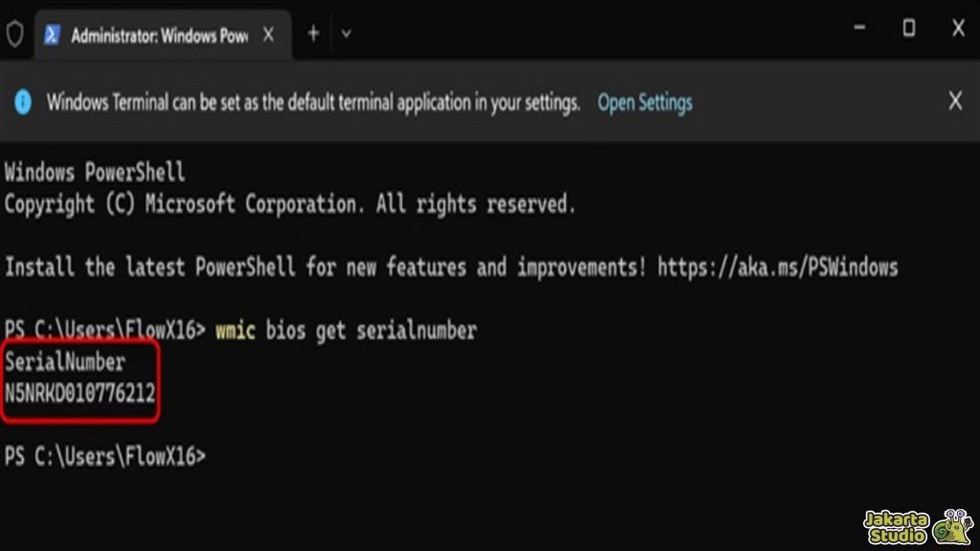Viewport: 980px width, 551px height.
Task: Dismiss the default terminal notification banner
Action: (x=954, y=101)
